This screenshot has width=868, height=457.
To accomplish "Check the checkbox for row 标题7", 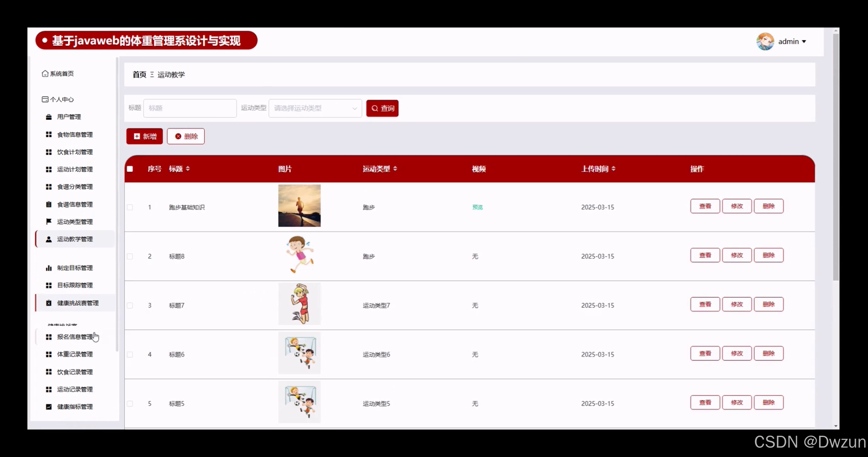I will pos(130,305).
